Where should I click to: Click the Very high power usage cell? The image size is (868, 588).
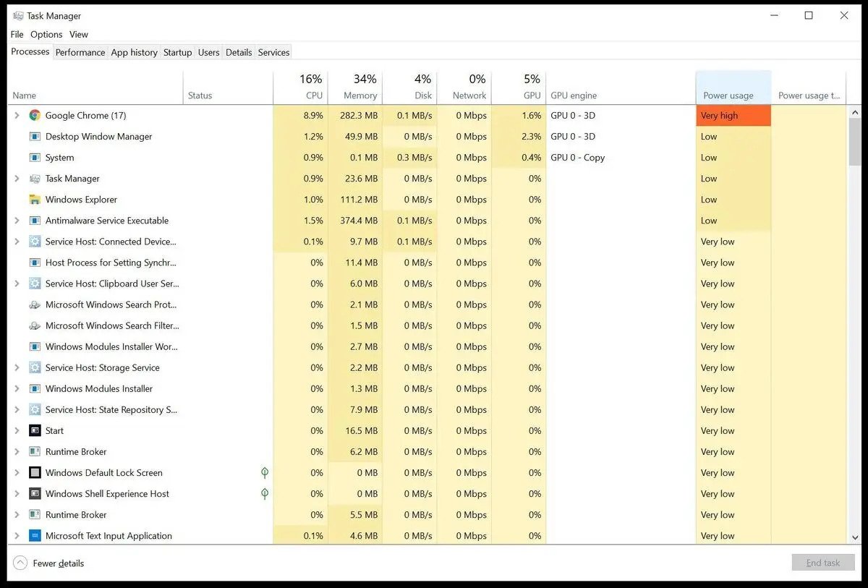[733, 116]
